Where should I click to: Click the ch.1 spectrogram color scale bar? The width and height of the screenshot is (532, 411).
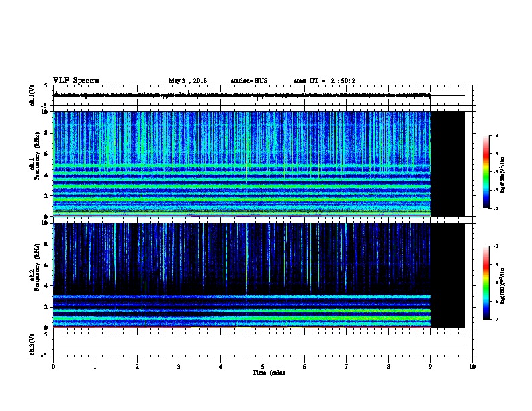(x=486, y=172)
